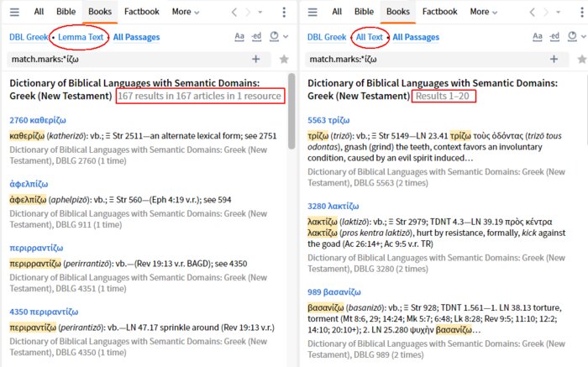Click the 'DBLG 911 (1 time)' citation
Image resolution: width=588 pixels, height=367 pixels.
click(88, 224)
